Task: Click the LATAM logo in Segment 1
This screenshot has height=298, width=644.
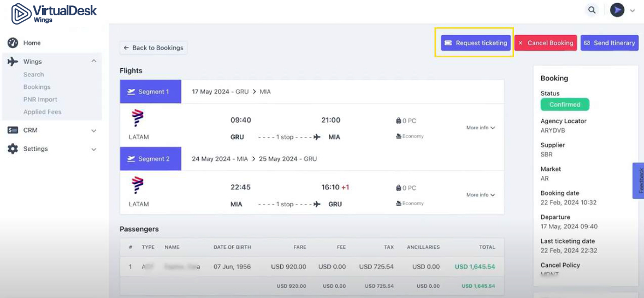Action: pyautogui.click(x=138, y=118)
